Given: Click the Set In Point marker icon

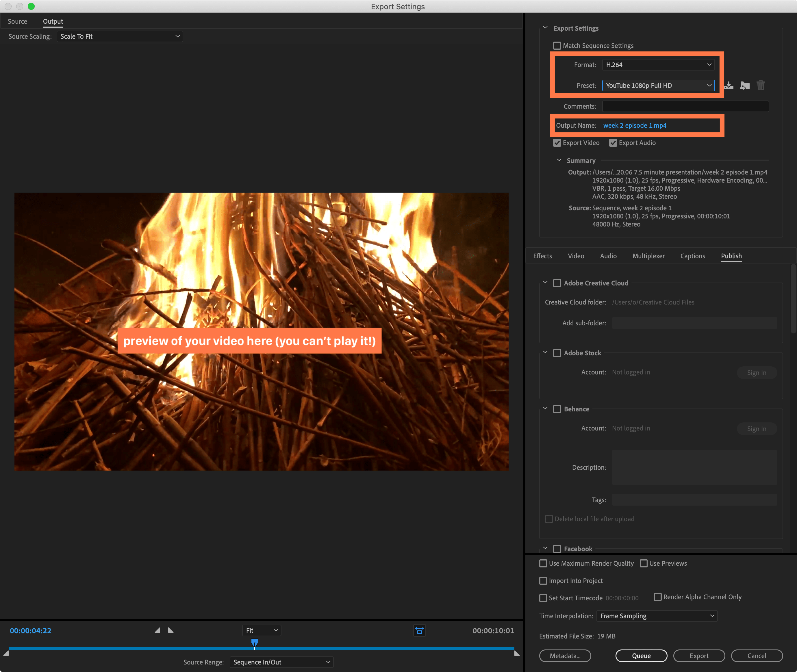Looking at the screenshot, I should [157, 630].
